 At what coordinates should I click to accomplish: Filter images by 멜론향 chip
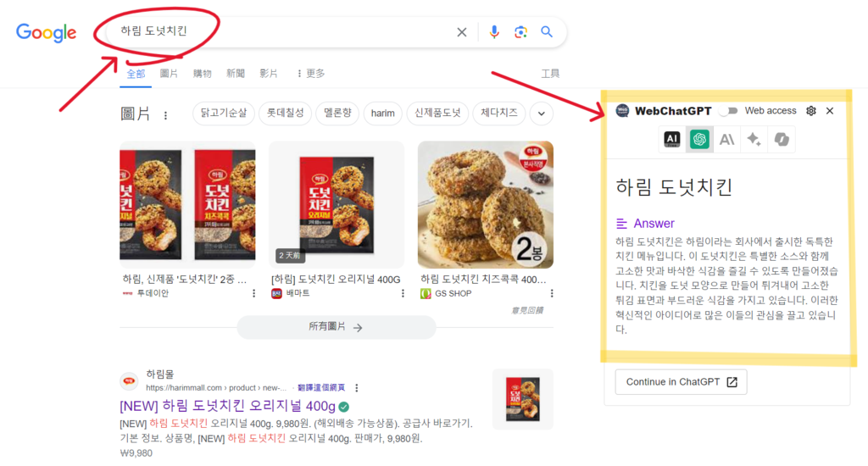[x=337, y=114]
